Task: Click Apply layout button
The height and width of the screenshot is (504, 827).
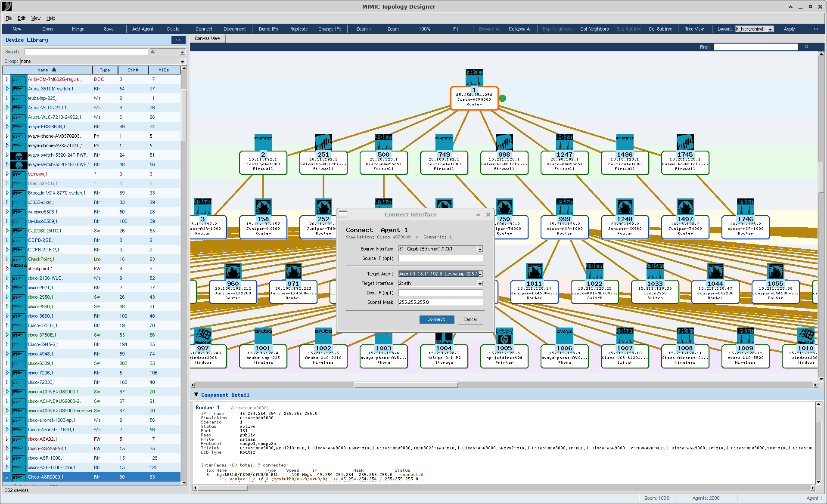Action: 789,29
